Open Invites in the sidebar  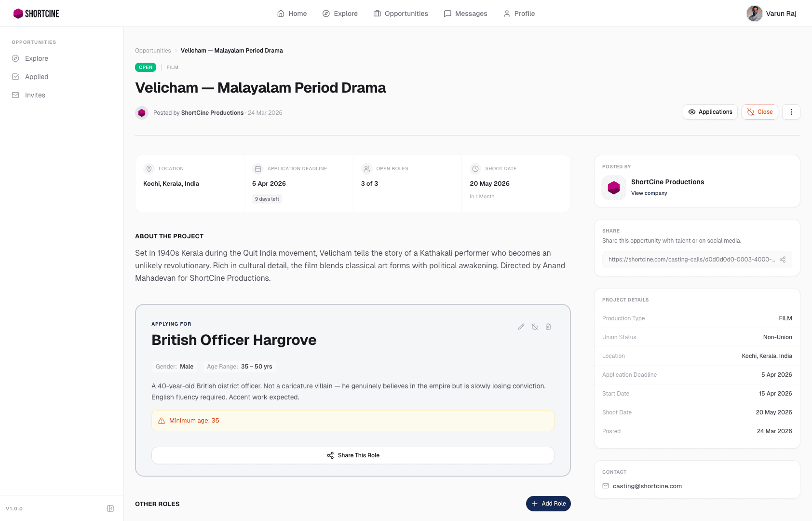point(35,95)
